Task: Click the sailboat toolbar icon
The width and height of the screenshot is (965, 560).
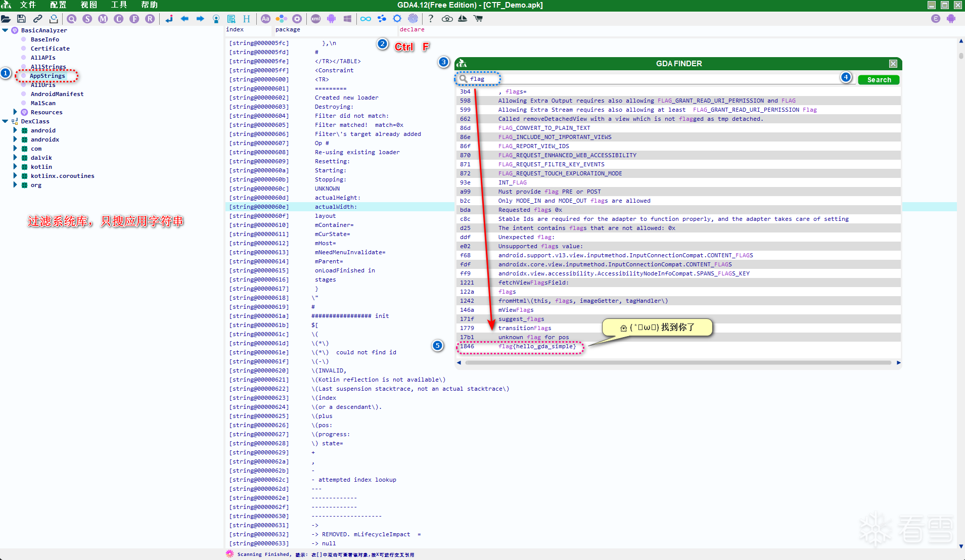Action: click(x=463, y=19)
